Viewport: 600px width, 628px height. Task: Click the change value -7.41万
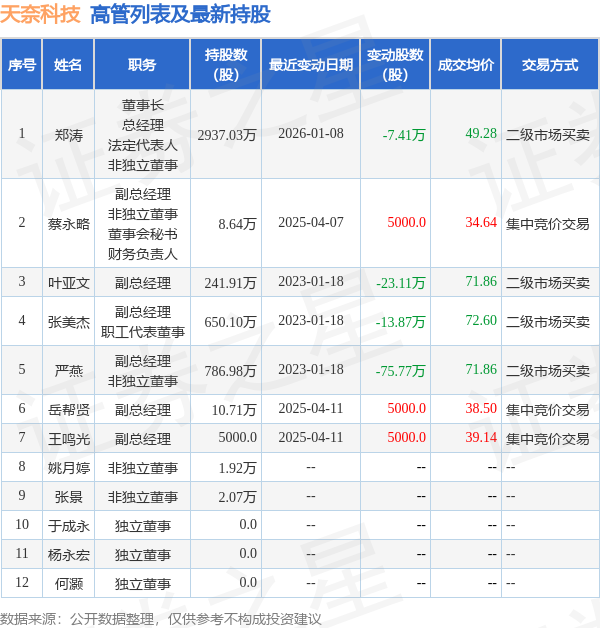click(404, 135)
